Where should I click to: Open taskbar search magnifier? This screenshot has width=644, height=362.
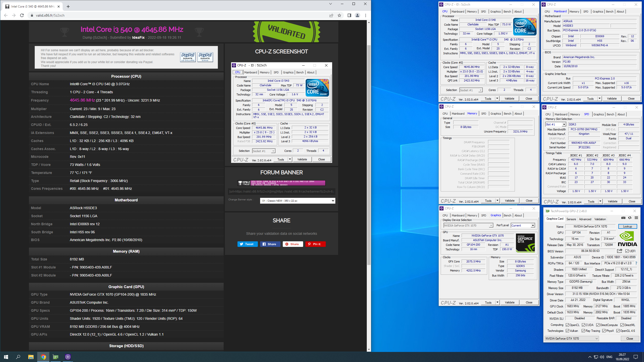tap(18, 357)
